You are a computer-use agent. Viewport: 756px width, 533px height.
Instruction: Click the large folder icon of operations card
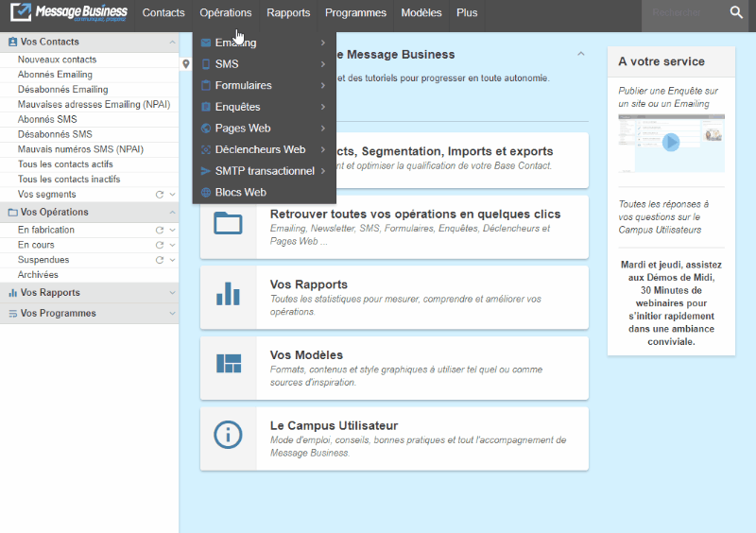tap(228, 223)
